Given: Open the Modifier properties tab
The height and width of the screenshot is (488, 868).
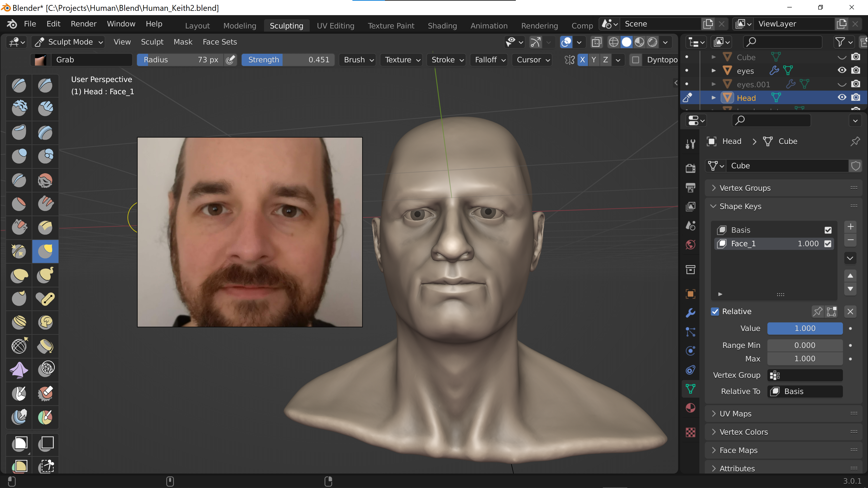Looking at the screenshot, I should point(690,313).
